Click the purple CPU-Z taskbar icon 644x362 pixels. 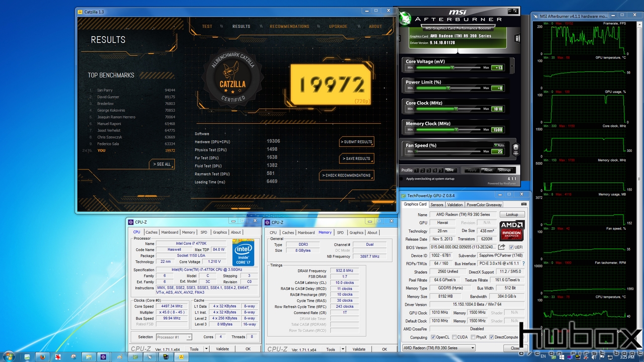click(104, 356)
